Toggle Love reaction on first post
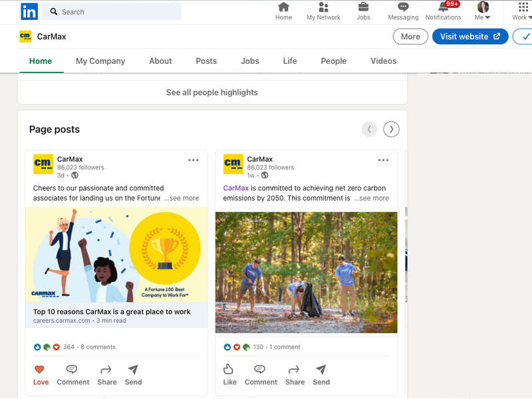 pos(41,374)
